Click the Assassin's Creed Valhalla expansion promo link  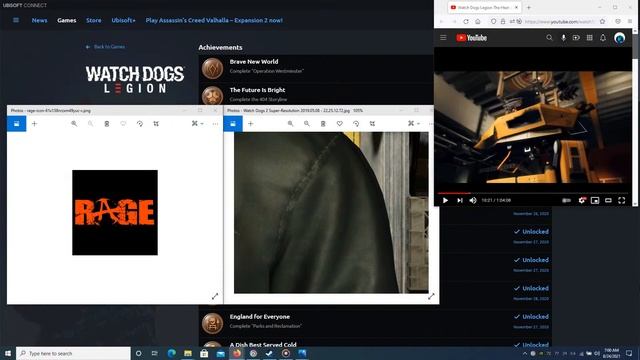[214, 20]
